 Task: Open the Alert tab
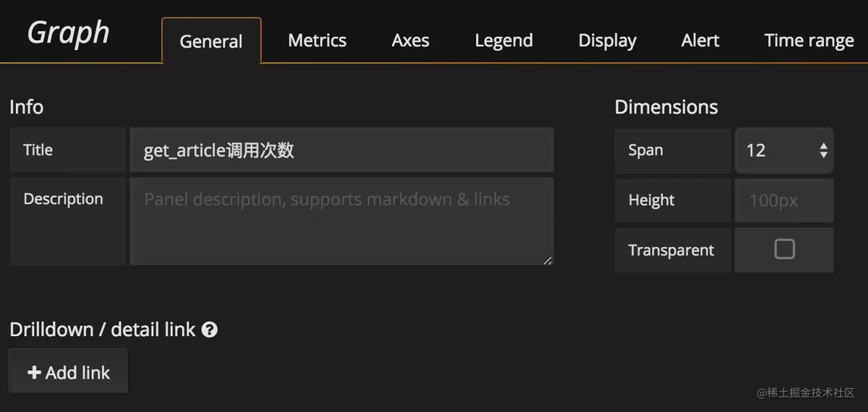(x=700, y=40)
